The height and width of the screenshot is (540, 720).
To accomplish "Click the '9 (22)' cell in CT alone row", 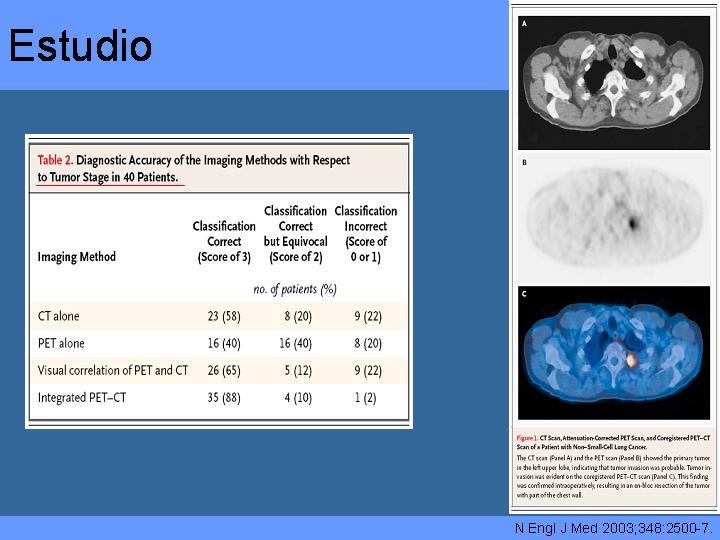I will tap(368, 316).
